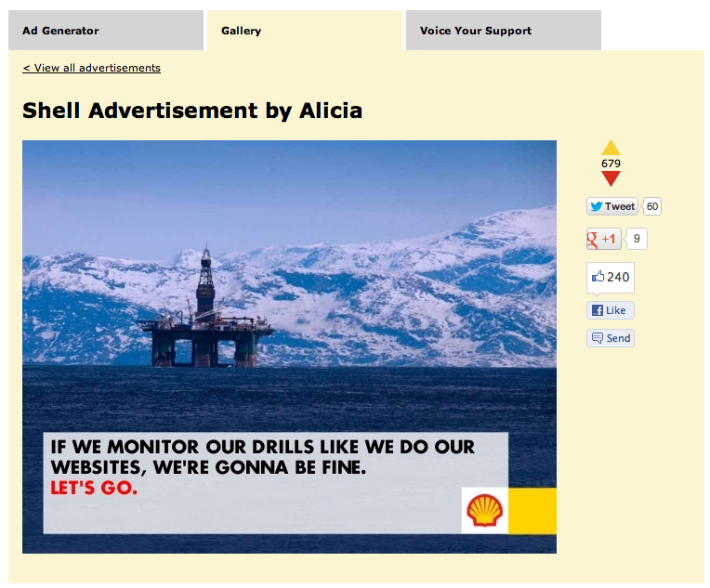Go back via View all advertisements link
This screenshot has height=588, width=710.
[x=91, y=68]
